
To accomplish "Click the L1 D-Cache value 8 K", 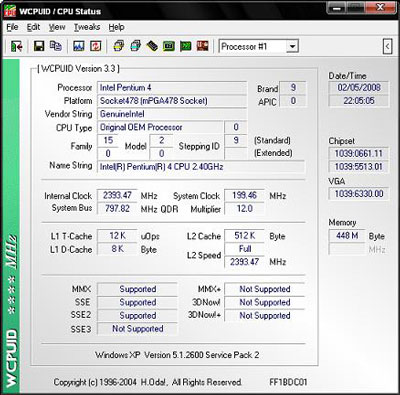I will point(117,249).
